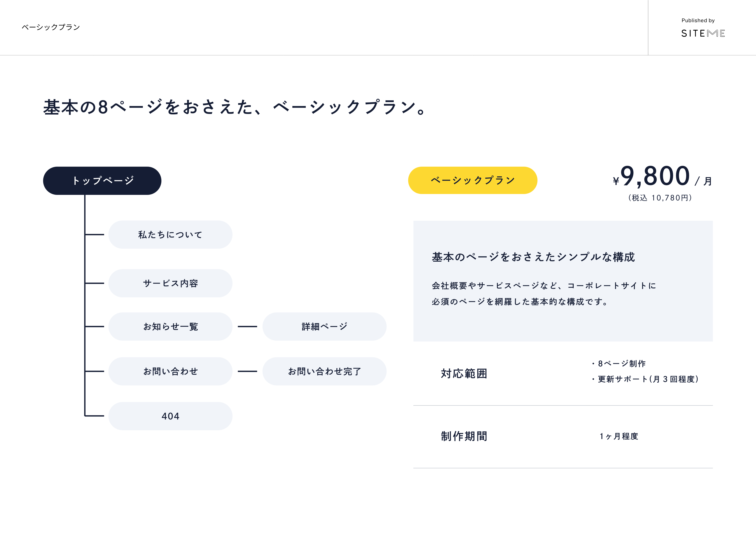Click the 8ページ制作 bullet item
The image size is (756, 534).
(619, 363)
